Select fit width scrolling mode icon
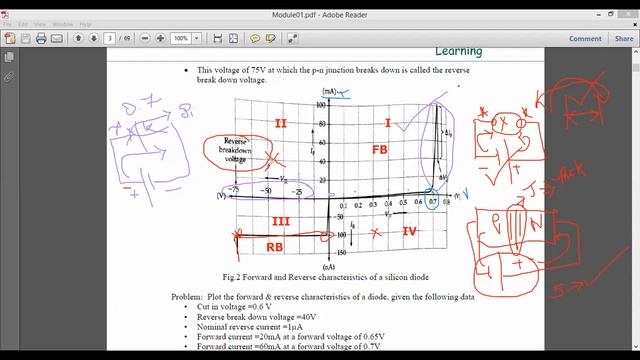 [x=218, y=38]
